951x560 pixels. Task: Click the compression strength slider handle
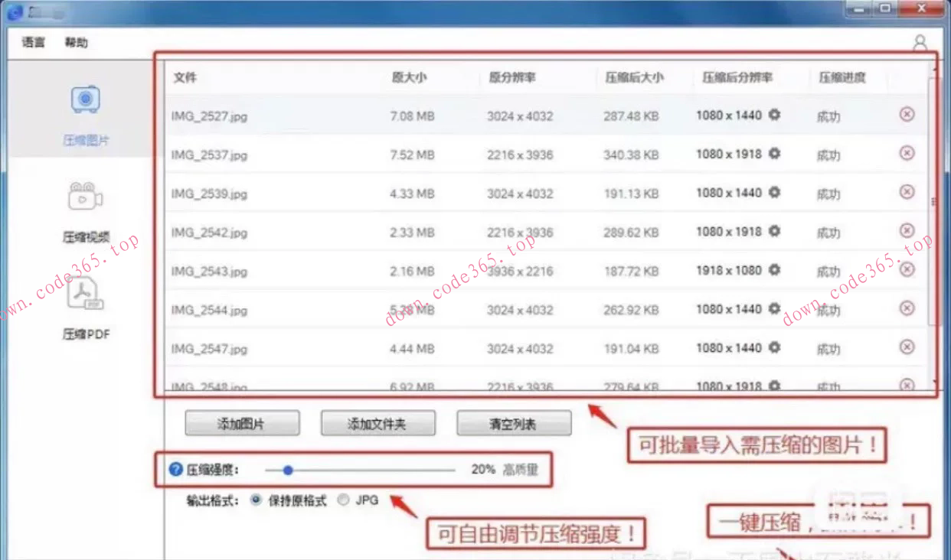[288, 469]
